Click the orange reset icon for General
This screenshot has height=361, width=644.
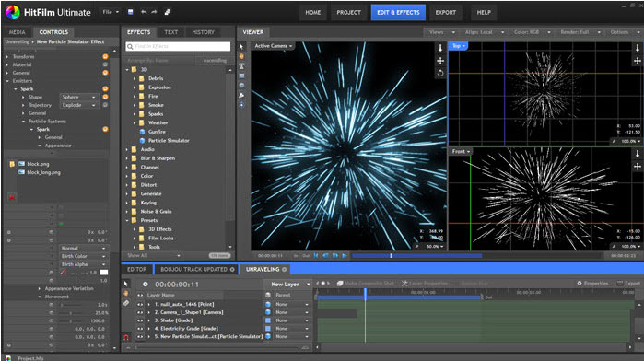pos(105,73)
